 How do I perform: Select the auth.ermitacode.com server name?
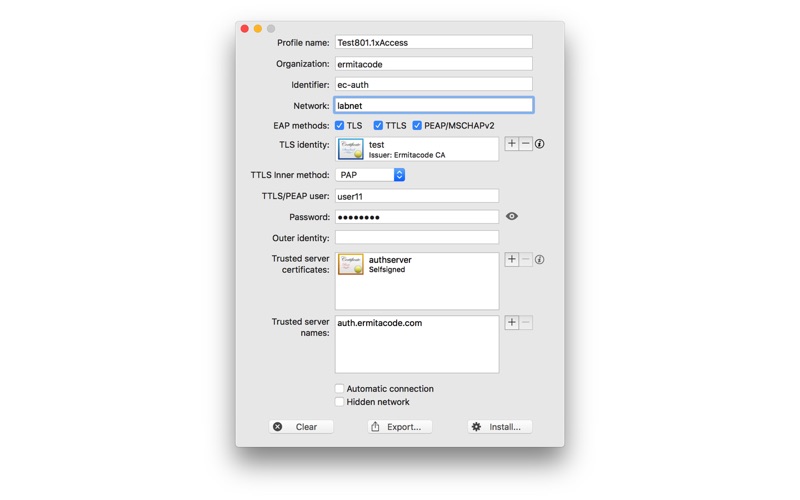click(x=380, y=323)
